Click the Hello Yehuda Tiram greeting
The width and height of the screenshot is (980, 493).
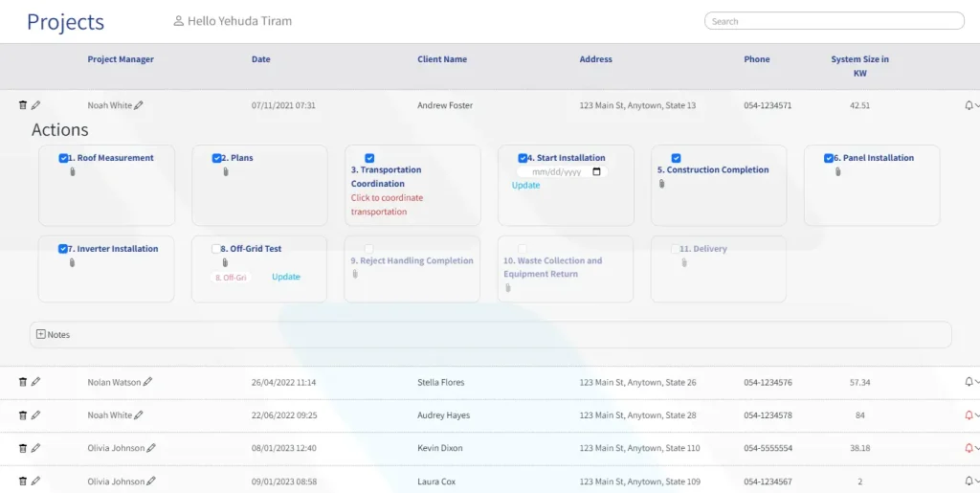coord(239,21)
